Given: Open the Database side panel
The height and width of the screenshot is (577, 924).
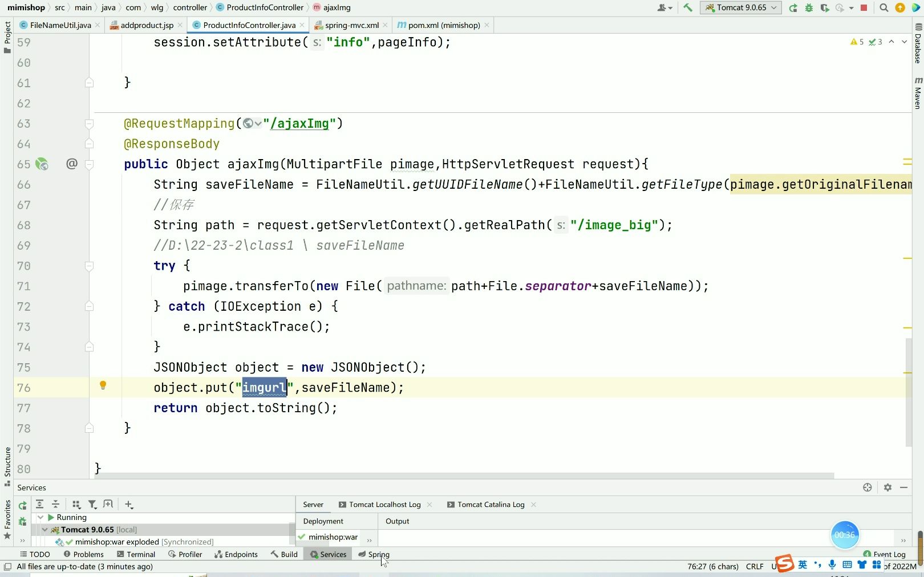Looking at the screenshot, I should click(918, 43).
